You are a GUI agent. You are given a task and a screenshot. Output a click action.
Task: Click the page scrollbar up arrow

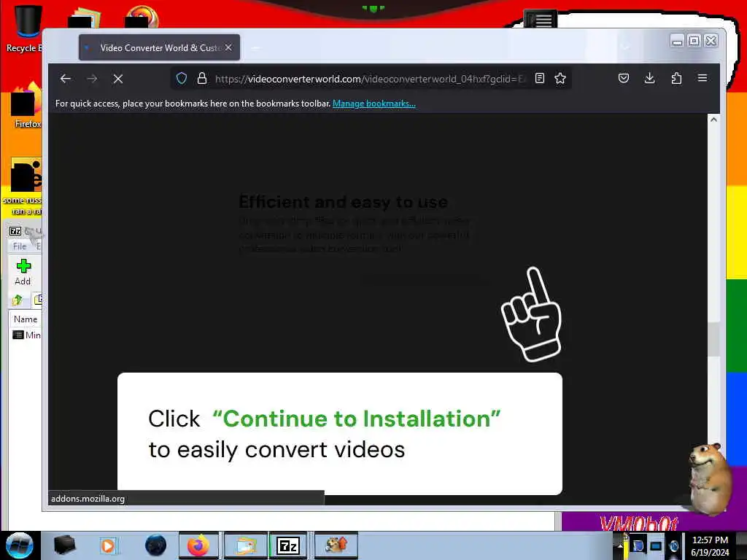pos(713,120)
